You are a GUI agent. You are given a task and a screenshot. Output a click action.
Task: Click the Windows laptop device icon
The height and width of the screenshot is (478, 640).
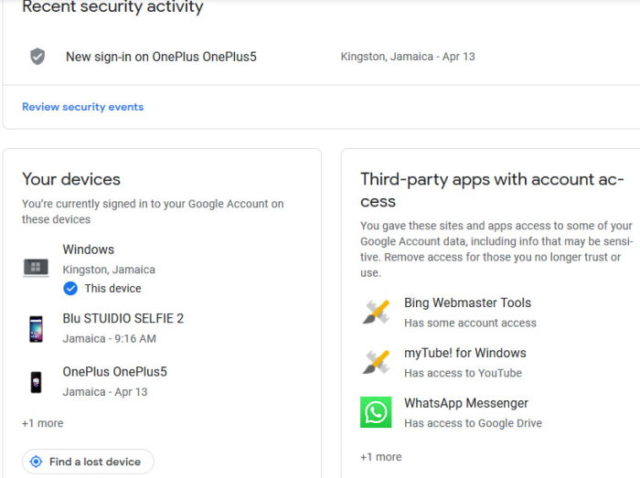click(36, 267)
